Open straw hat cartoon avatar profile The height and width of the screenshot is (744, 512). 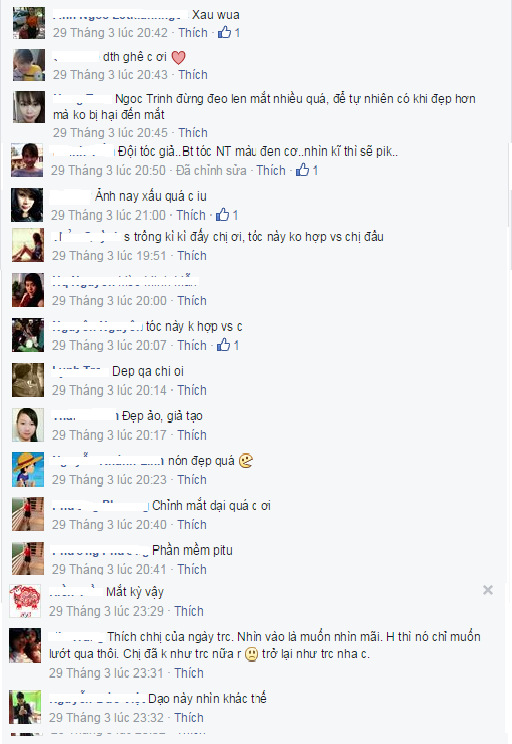(28, 469)
